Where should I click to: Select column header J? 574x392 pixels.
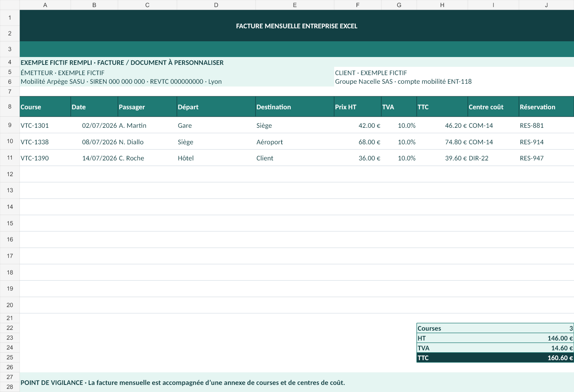coord(546,5)
